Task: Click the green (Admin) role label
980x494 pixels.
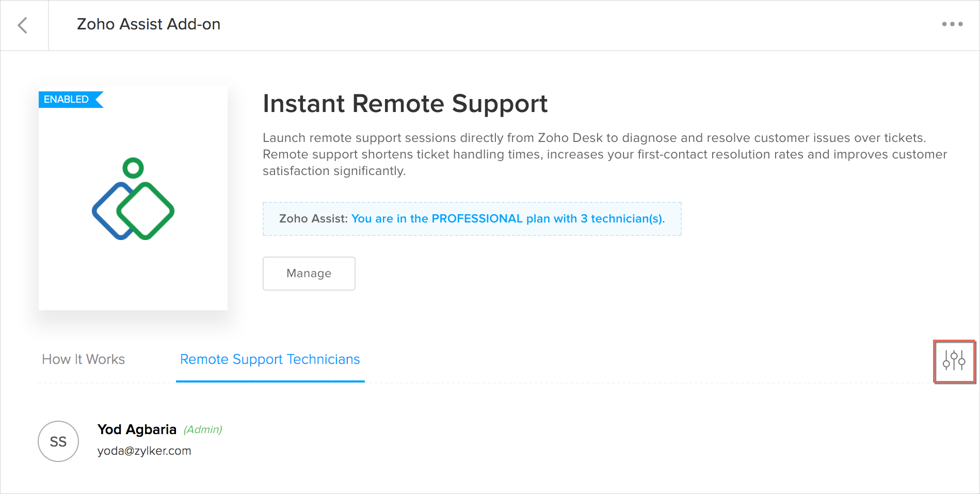Action: click(203, 429)
